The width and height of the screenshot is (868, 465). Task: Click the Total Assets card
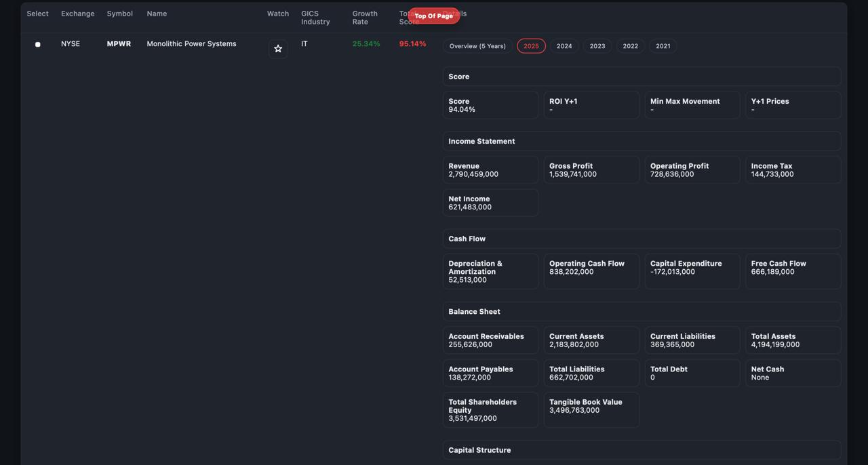coord(793,340)
